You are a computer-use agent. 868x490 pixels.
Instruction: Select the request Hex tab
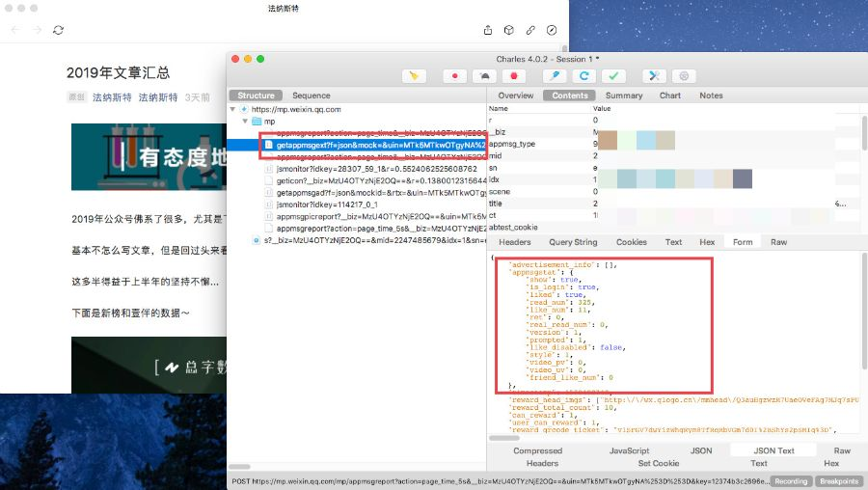click(x=707, y=242)
